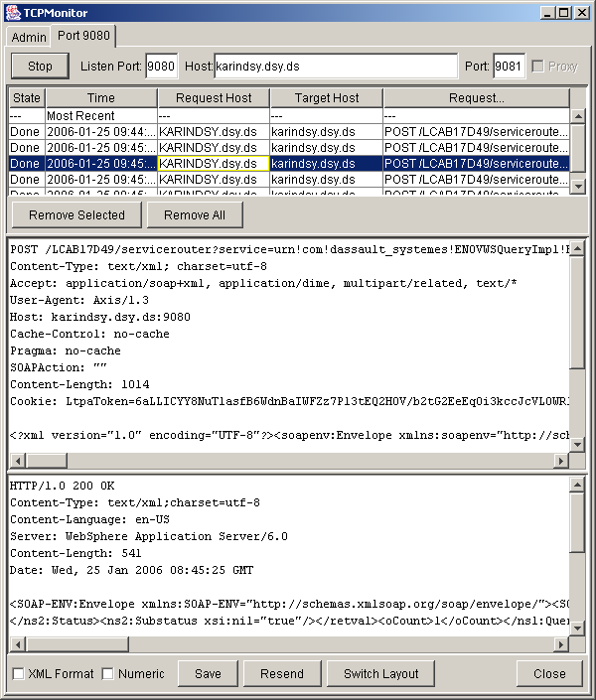
Task: Click the Request Host column header
Action: [x=214, y=97]
